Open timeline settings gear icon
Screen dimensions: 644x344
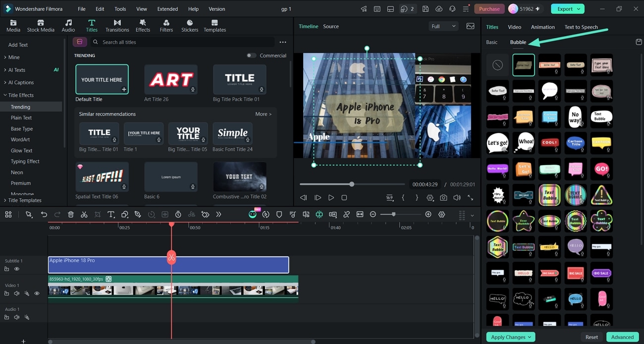click(x=442, y=215)
